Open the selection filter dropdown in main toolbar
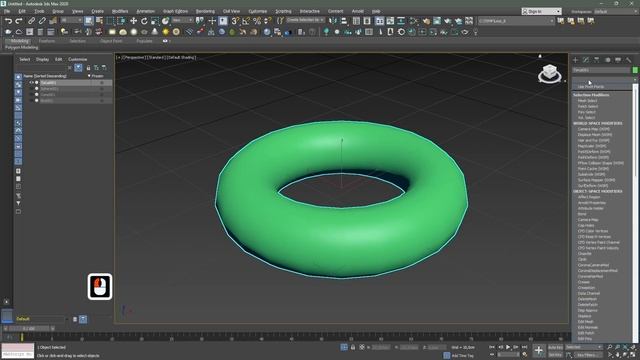The width and height of the screenshot is (640, 360). 72,20
